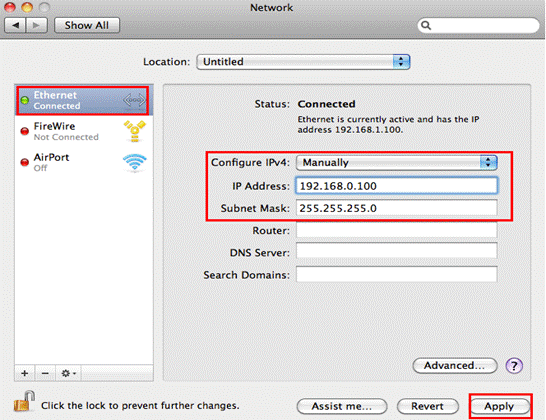Click the Revert button
546x420 pixels.
tap(428, 406)
